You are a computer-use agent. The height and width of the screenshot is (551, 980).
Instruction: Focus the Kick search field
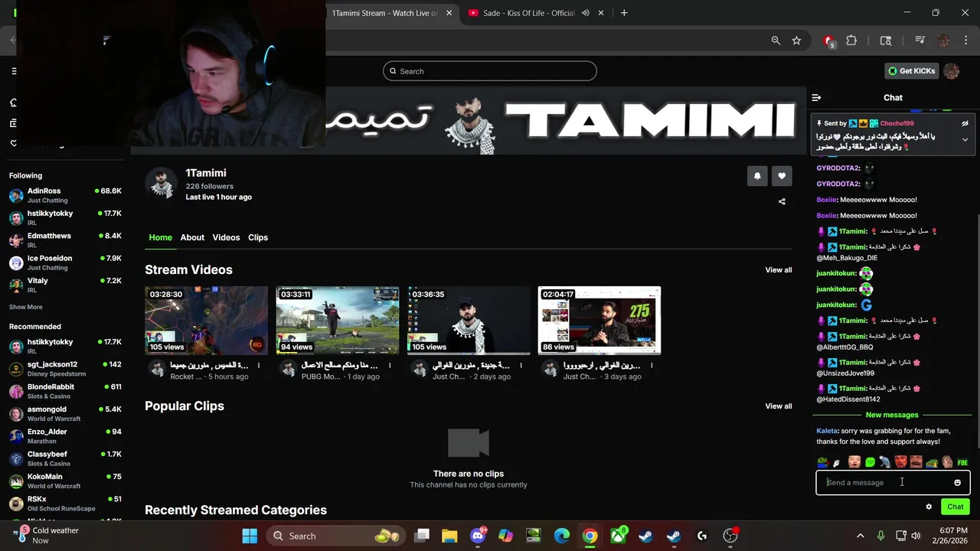point(490,71)
